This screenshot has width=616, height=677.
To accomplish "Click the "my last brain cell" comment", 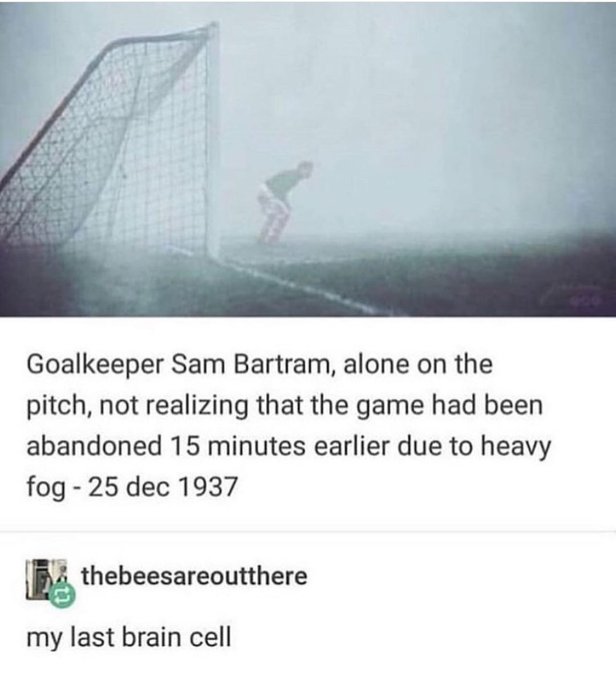I will pos(129,637).
